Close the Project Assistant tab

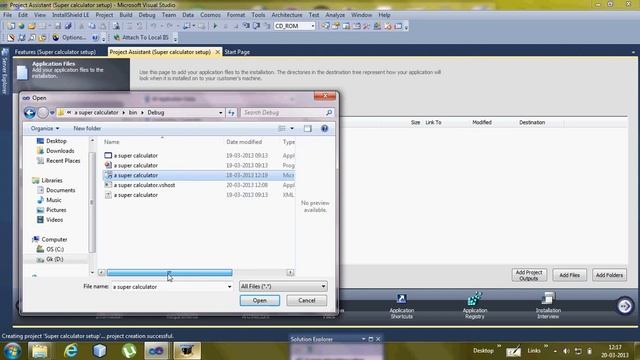pyautogui.click(x=218, y=52)
